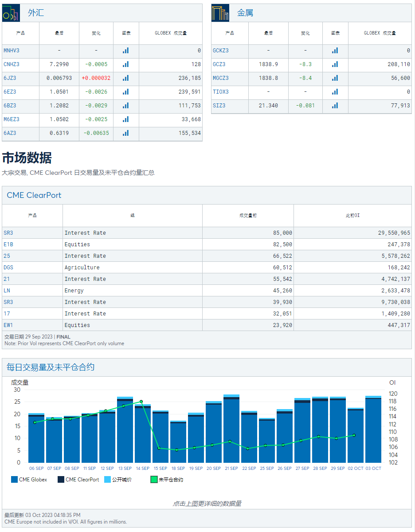Open the 17 Interest Rate product link

point(7,314)
